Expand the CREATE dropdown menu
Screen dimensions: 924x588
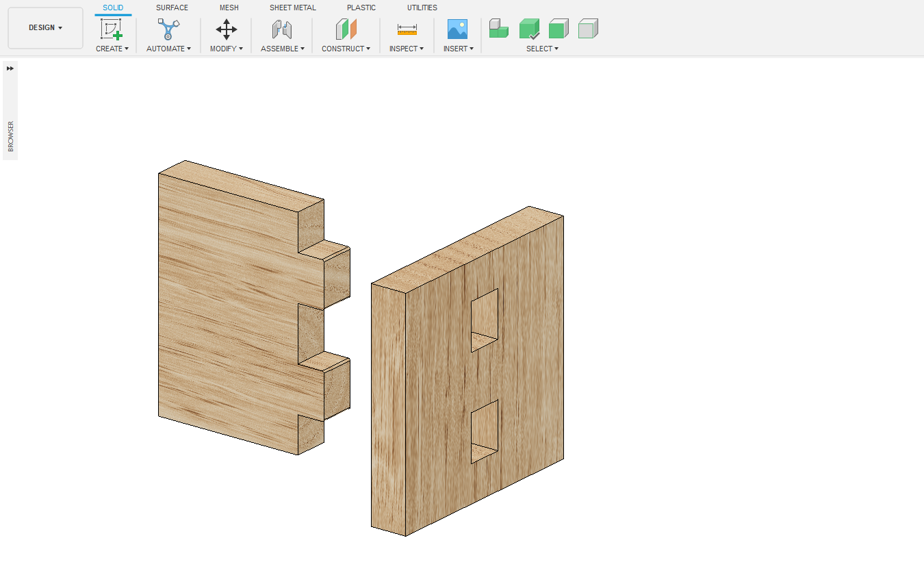tap(112, 49)
